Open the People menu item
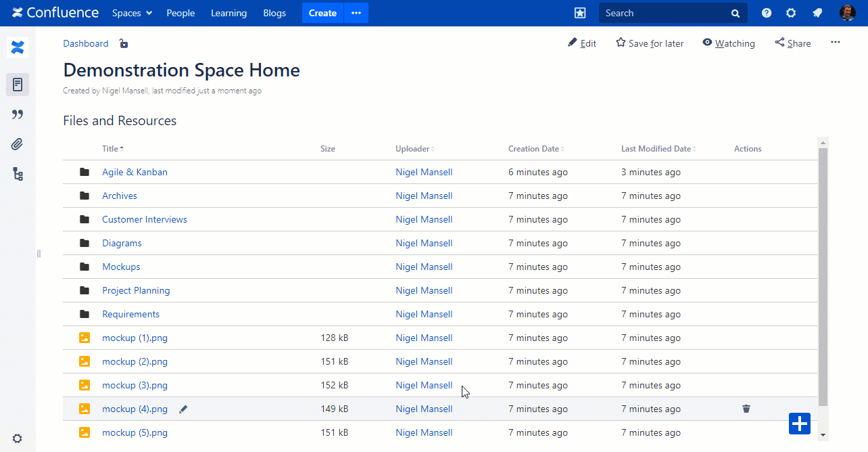868x452 pixels. tap(180, 13)
